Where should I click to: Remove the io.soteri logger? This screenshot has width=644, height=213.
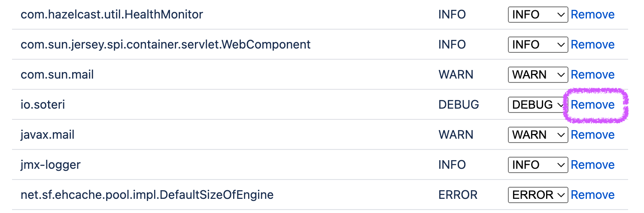pos(592,105)
